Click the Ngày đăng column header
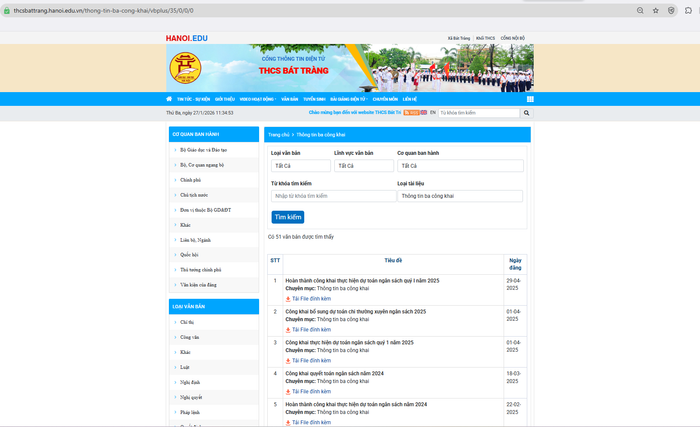 coord(515,264)
